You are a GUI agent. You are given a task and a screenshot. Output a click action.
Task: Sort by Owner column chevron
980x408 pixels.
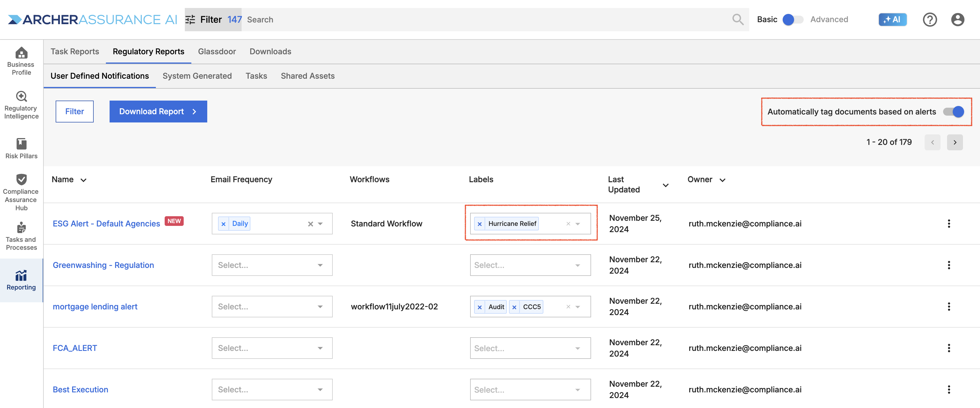(722, 180)
